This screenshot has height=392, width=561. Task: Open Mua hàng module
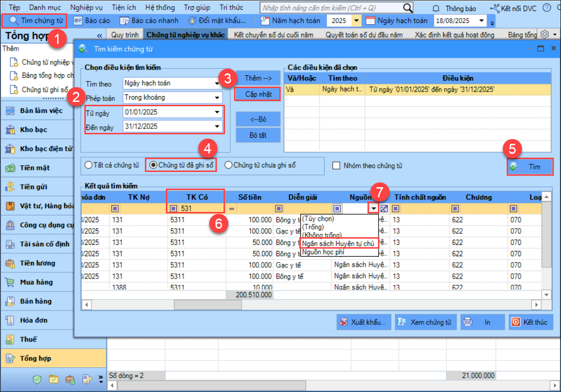(37, 282)
